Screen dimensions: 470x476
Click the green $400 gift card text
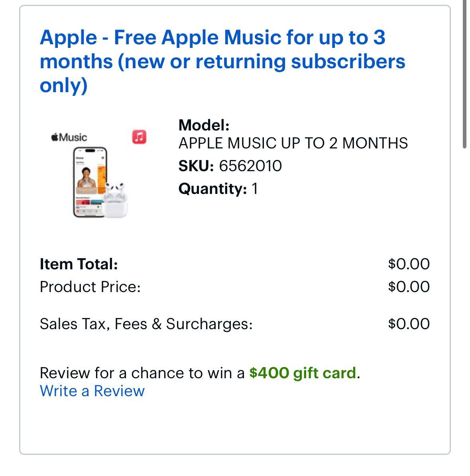[303, 373]
